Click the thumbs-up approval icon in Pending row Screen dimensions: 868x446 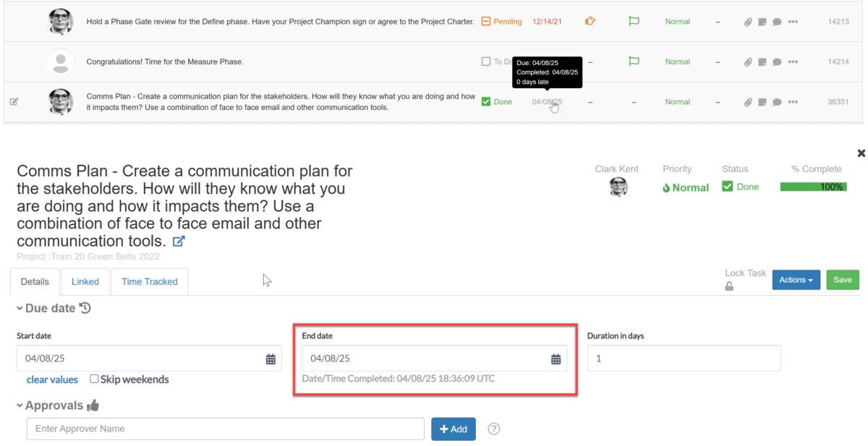click(590, 22)
